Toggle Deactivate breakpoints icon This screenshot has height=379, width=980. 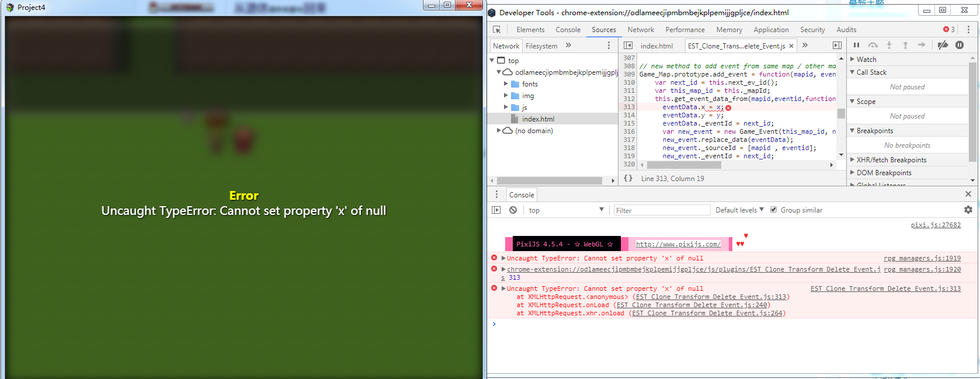click(x=943, y=45)
